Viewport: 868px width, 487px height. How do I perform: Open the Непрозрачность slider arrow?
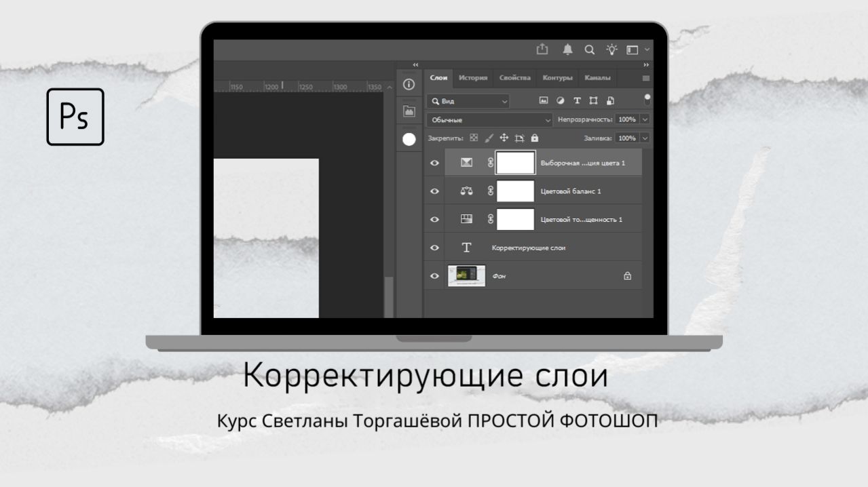coord(645,119)
